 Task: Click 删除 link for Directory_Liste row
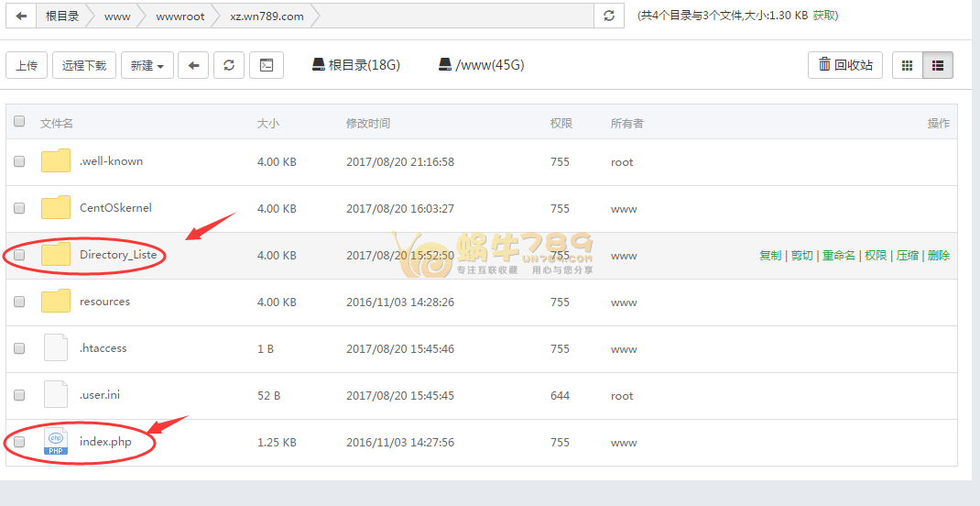pyautogui.click(x=939, y=256)
